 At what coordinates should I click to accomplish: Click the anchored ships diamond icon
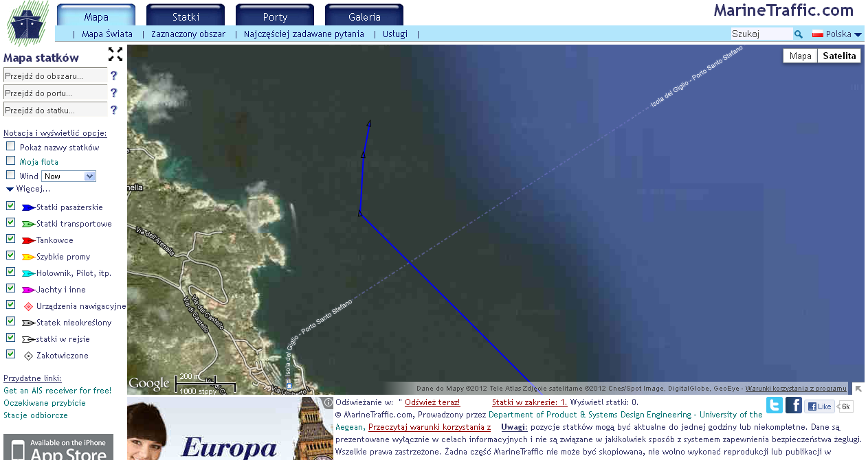[x=28, y=356]
